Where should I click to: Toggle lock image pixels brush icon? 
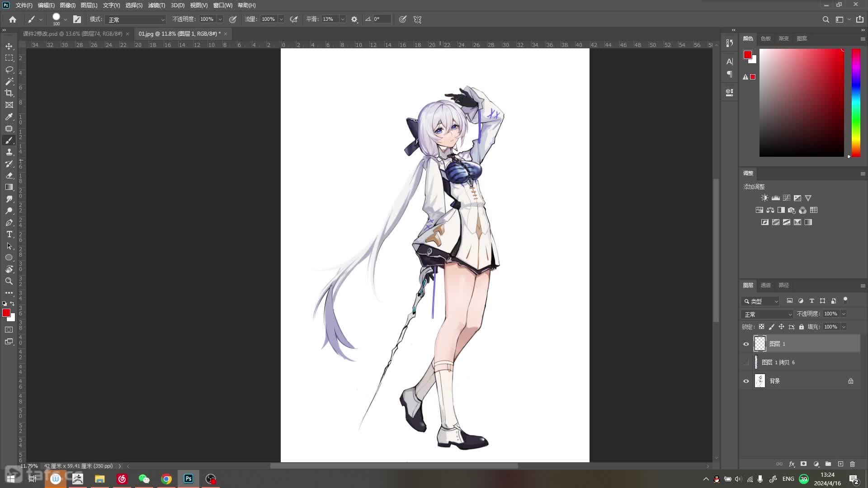click(772, 327)
